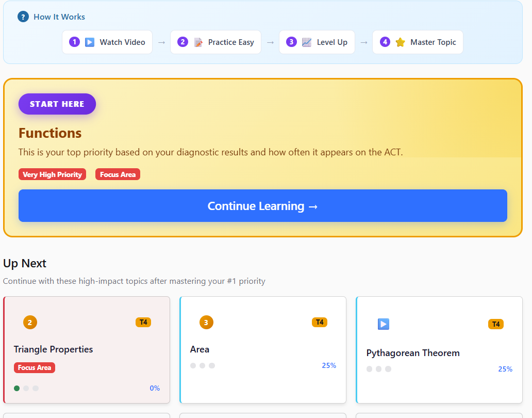Click step 4 number badge

click(x=385, y=42)
